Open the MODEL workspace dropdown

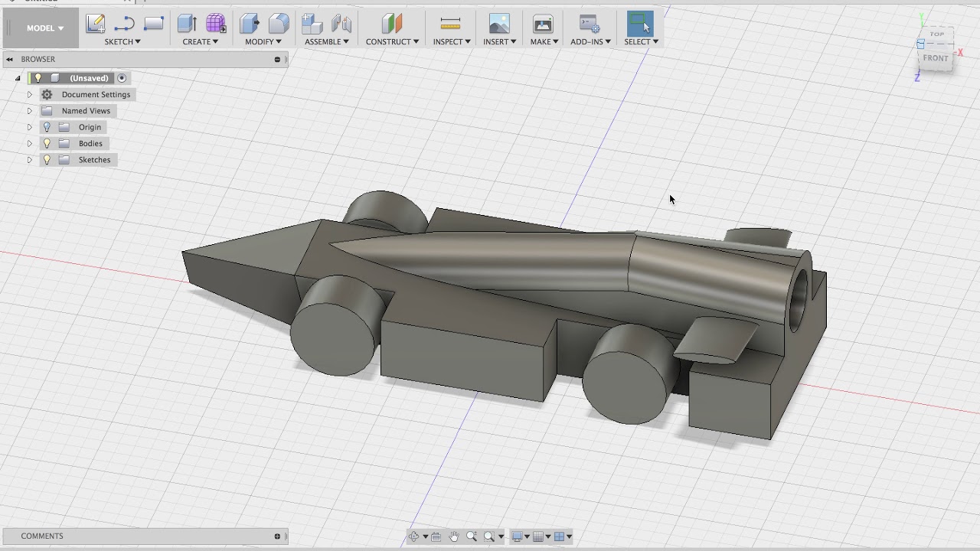tap(44, 28)
